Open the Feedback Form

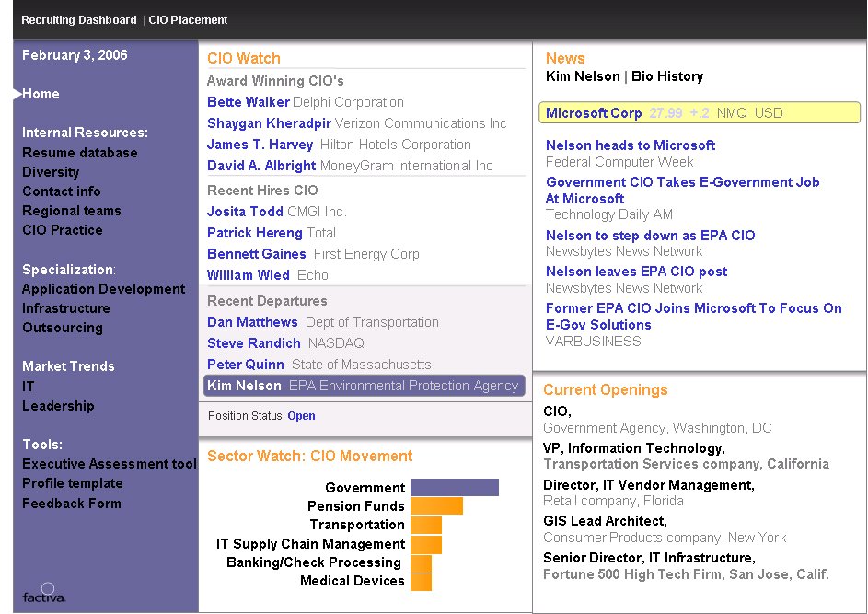[72, 504]
